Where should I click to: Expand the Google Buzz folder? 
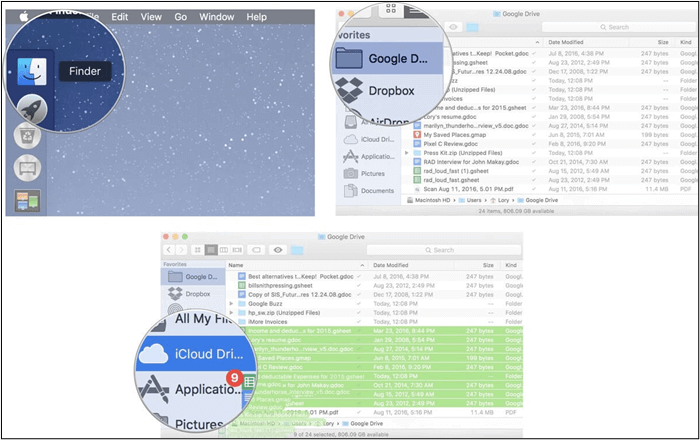click(x=233, y=302)
